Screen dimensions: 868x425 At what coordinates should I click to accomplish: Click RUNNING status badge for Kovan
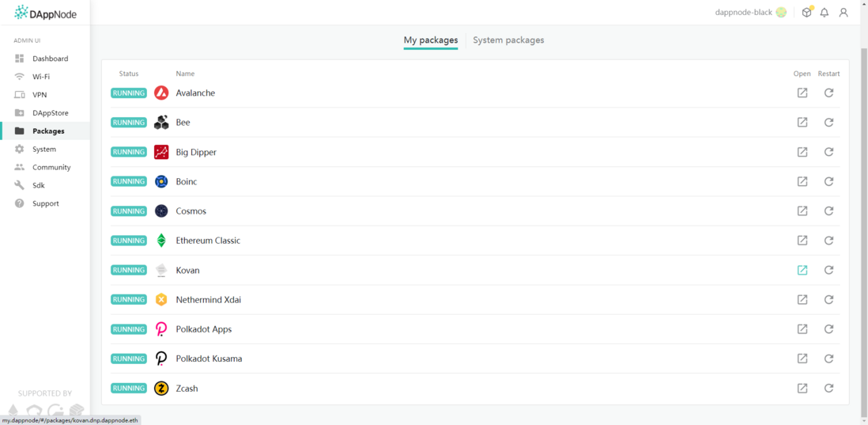pos(129,270)
